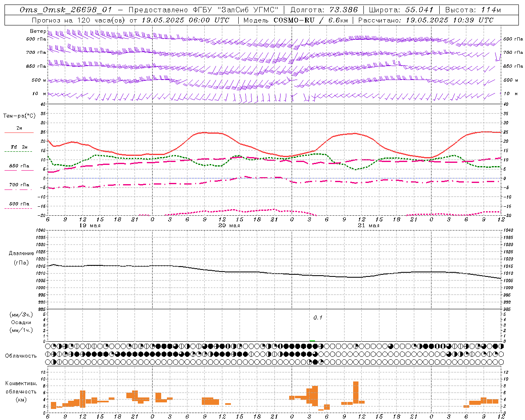The width and height of the screenshot is (525, 420).
Task: Click the pink dotted 500 гПа legend line
Action: (x=18, y=209)
